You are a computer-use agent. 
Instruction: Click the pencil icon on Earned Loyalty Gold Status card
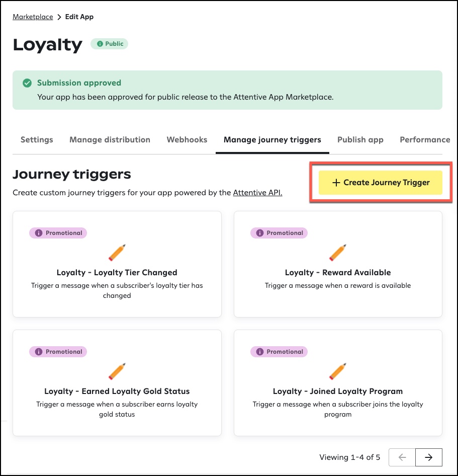pyautogui.click(x=117, y=371)
